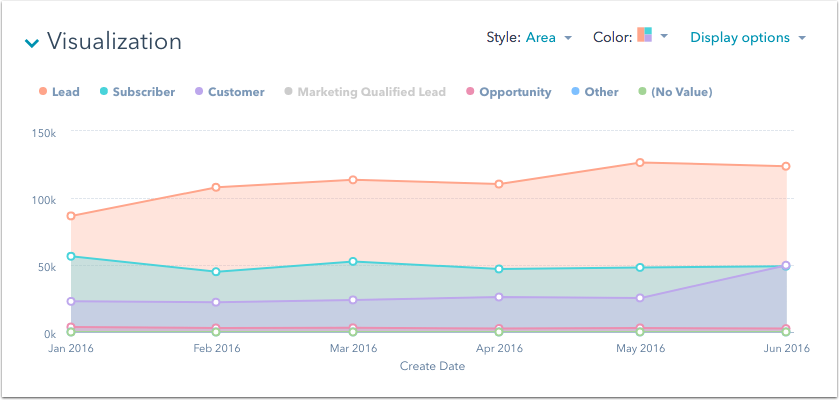The width and height of the screenshot is (839, 400).
Task: Click the Jan 2016 axis label
Action: point(70,349)
